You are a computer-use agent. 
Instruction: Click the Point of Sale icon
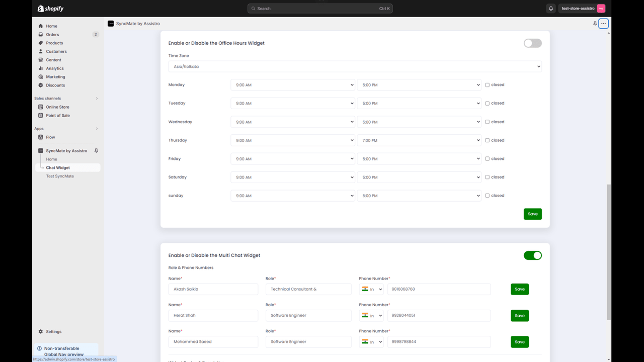coord(41,116)
